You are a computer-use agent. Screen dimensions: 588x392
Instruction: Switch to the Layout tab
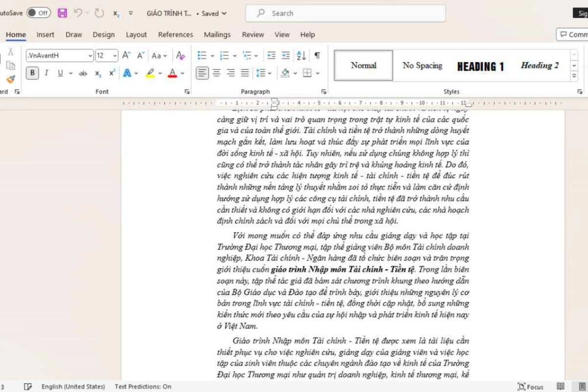click(x=136, y=34)
